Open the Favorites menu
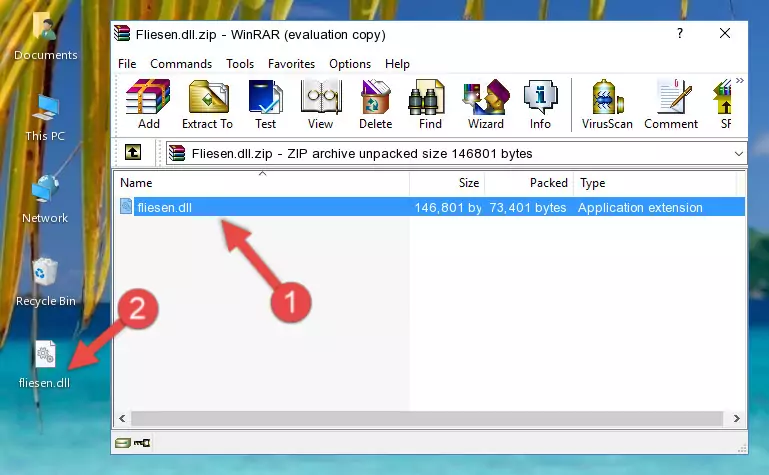Viewport: 769px width, 475px height. tap(291, 64)
